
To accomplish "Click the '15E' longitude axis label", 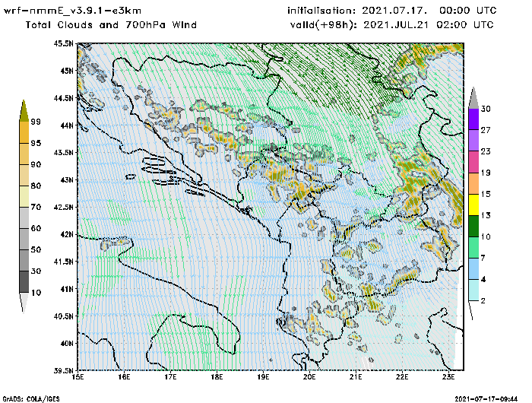I will coord(78,377).
